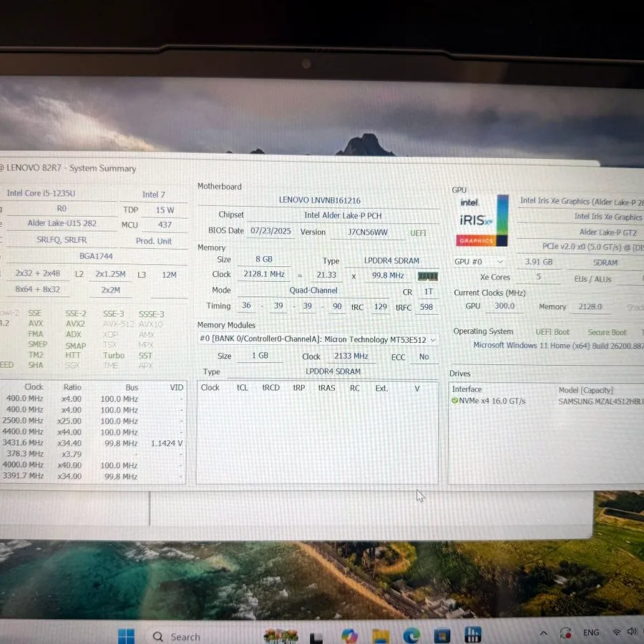Click the Intel Iris Xe Graphics logo

coord(482,220)
